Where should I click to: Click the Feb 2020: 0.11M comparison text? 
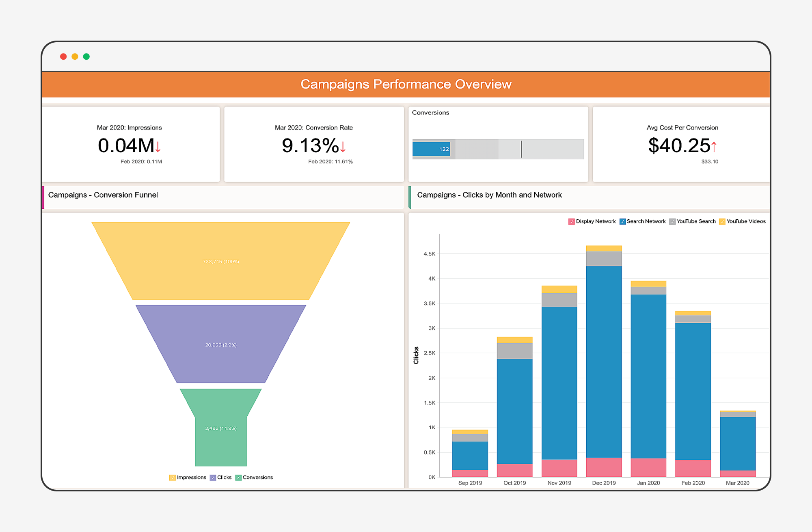pyautogui.click(x=141, y=162)
